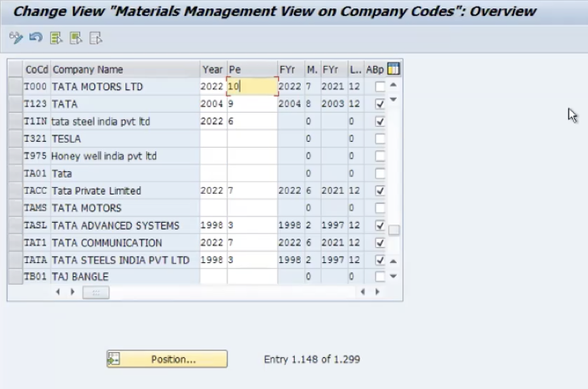Enable ABp checkbox for T000 TATA MOTORS LTD
Image resolution: width=588 pixels, height=389 pixels.
[380, 87]
